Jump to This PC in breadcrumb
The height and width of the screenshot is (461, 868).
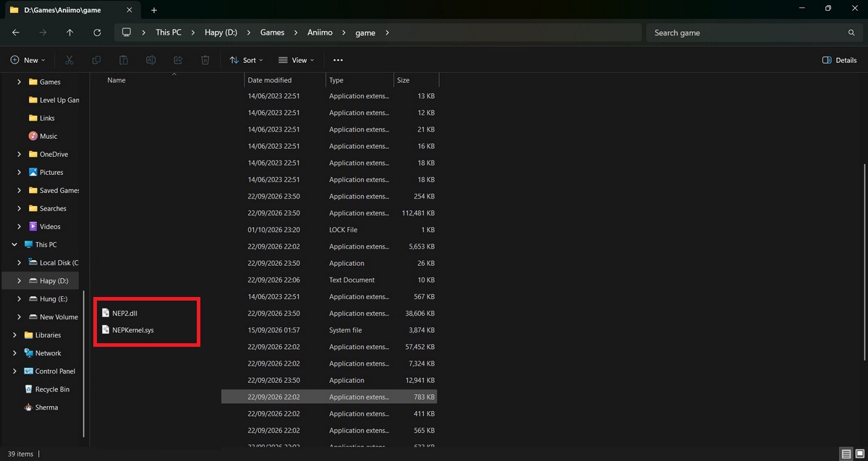pos(169,33)
